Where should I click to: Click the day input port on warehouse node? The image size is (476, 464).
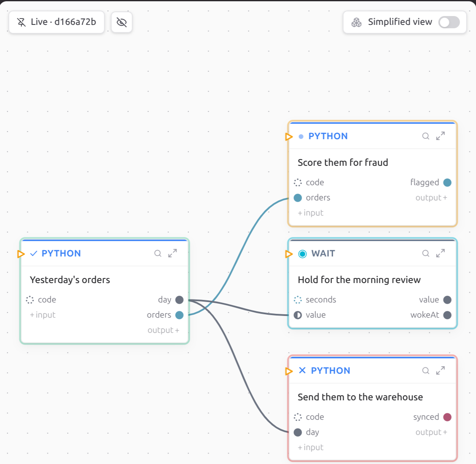(x=298, y=432)
